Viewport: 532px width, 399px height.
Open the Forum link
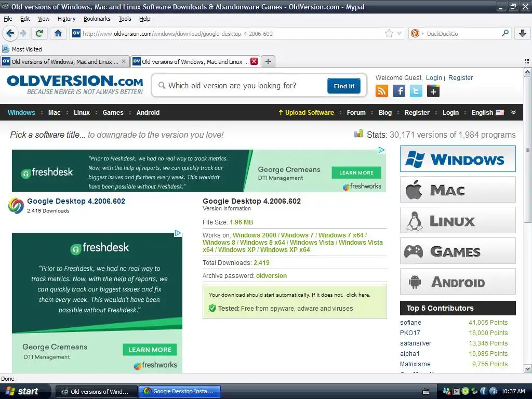coord(356,112)
